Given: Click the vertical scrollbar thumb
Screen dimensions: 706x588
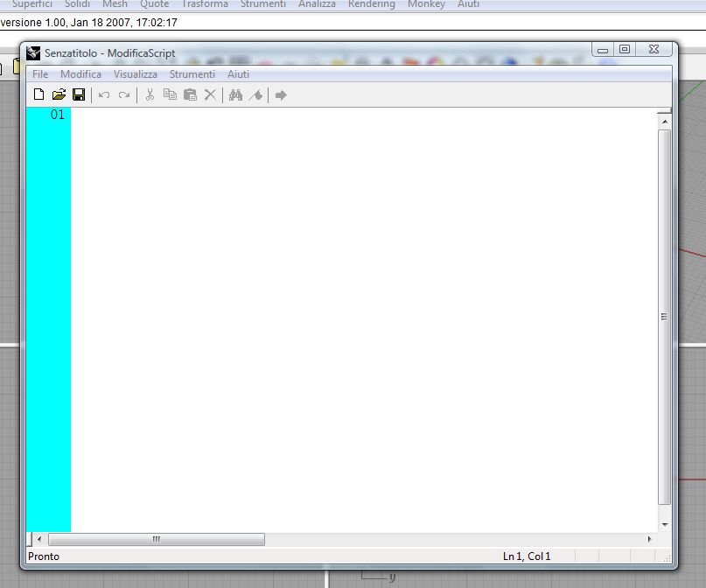Looking at the screenshot, I should pos(665,317).
